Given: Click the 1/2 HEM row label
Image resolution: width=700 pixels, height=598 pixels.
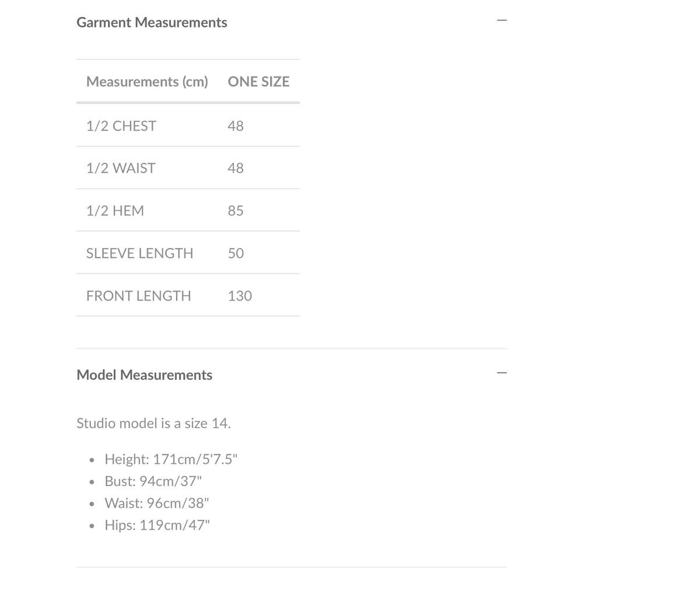Looking at the screenshot, I should click(115, 211).
